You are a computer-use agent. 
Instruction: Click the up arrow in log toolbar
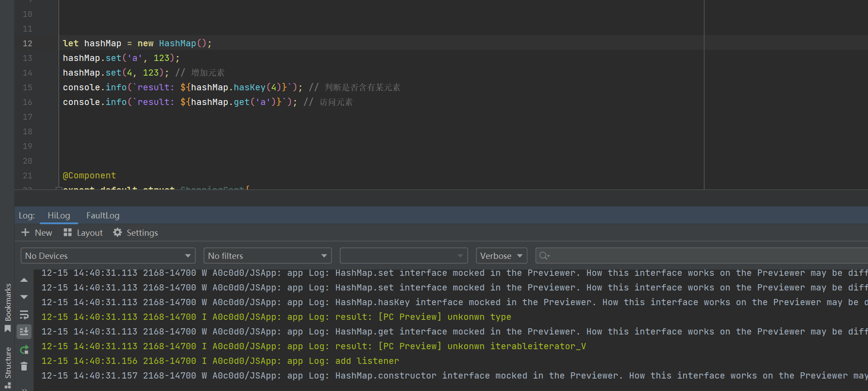(x=24, y=280)
